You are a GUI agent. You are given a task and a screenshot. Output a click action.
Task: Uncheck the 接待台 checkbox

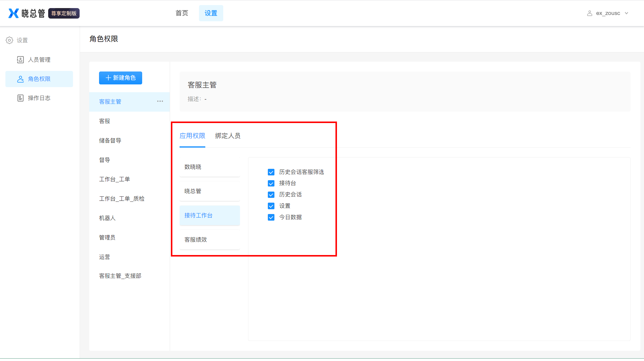(271, 183)
